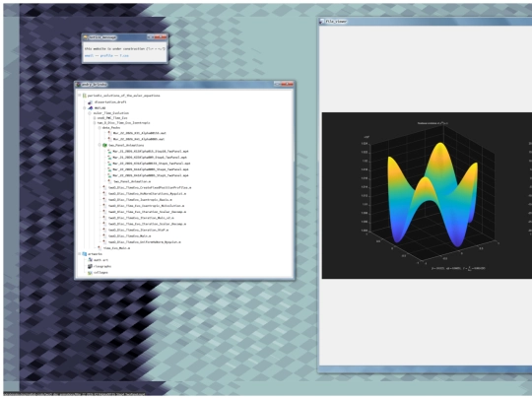This screenshot has width=532, height=399.
Task: Click the twoD_Disc_TimeEvo_Main.m file icon
Action: (104, 235)
